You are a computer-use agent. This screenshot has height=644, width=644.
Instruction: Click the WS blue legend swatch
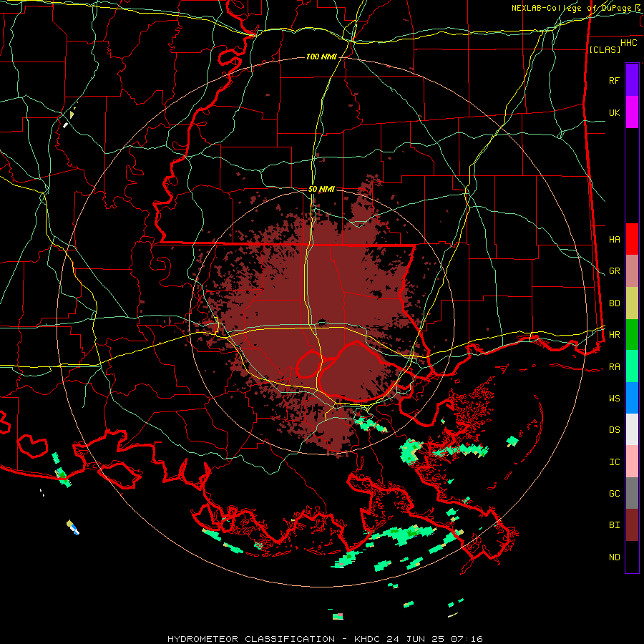pyautogui.click(x=632, y=398)
